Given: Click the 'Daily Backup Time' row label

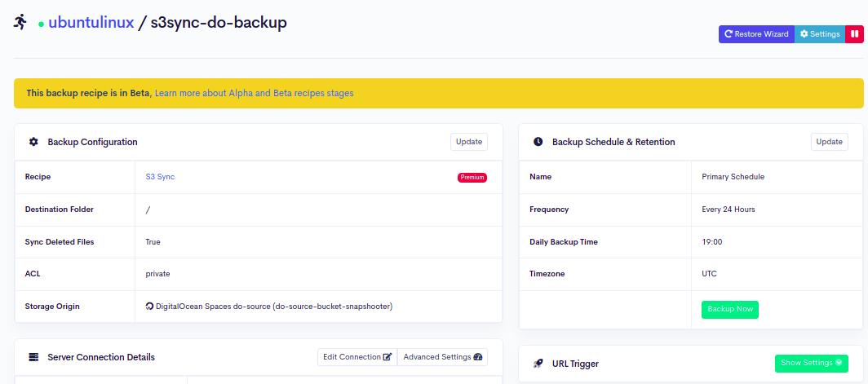Looking at the screenshot, I should click(564, 242).
